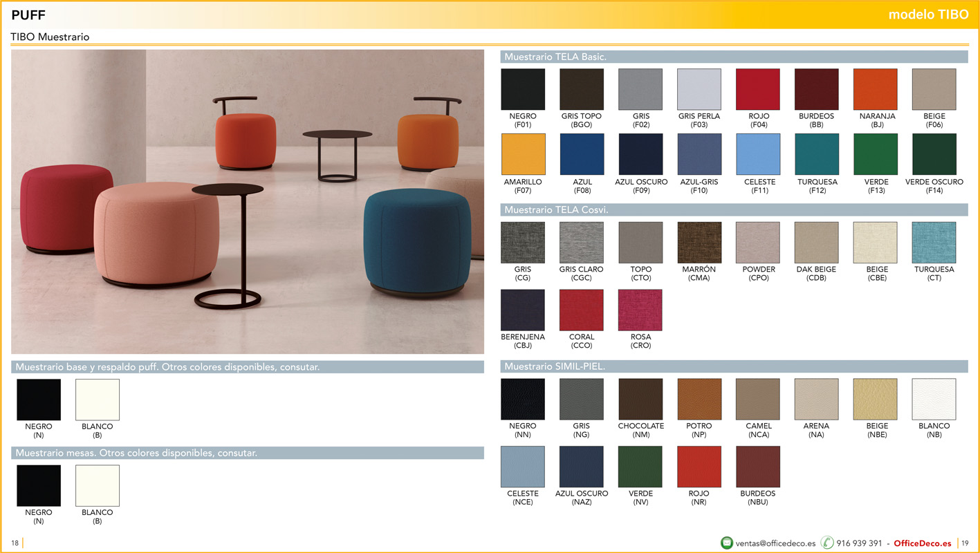This screenshot has height=553, width=980.
Task: Select the BEIGE (F06) Basic swatch
Action: tap(934, 89)
